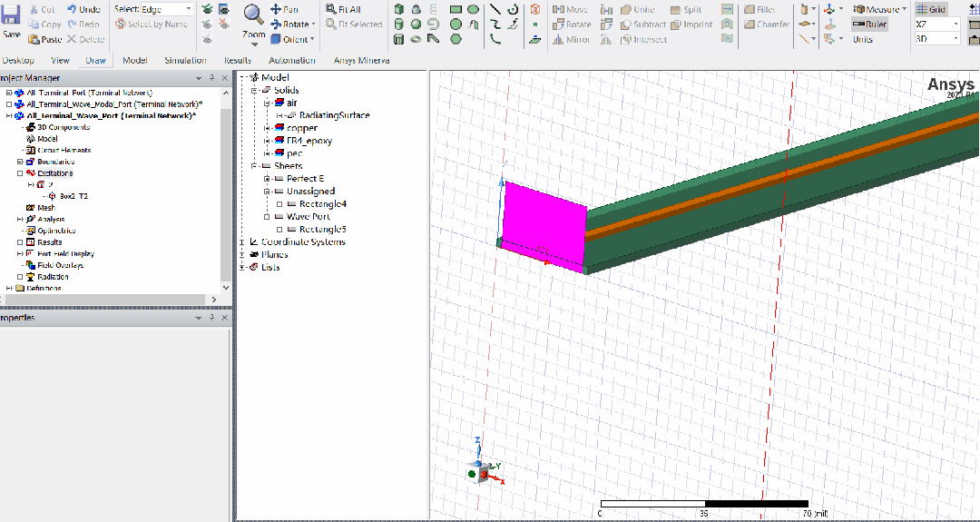Draw a sphere primitive

pyautogui.click(x=416, y=25)
